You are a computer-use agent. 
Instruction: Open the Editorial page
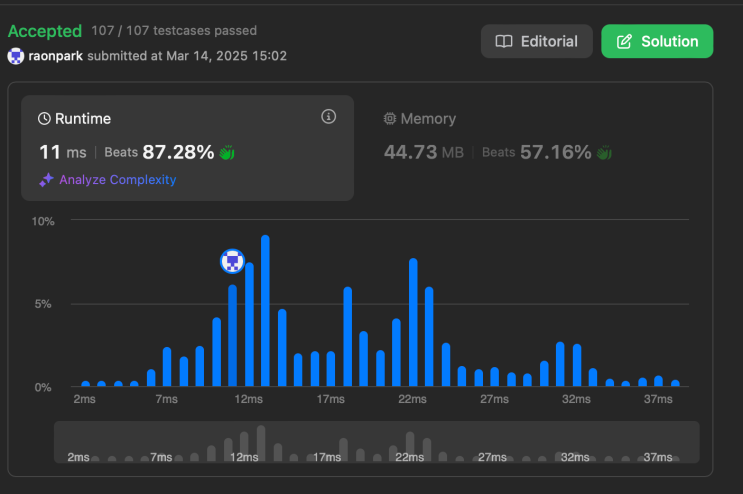click(x=536, y=41)
